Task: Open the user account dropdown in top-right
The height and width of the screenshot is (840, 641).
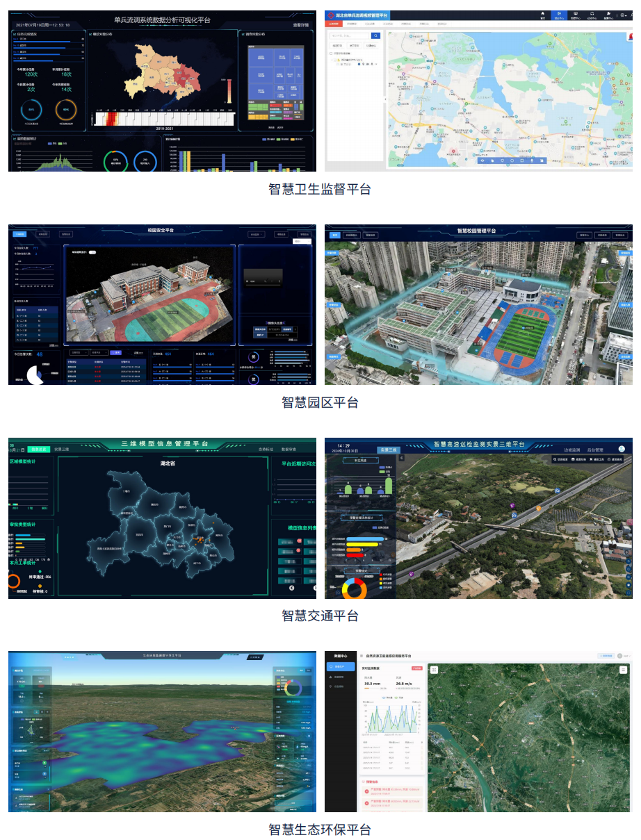Action: (x=624, y=15)
